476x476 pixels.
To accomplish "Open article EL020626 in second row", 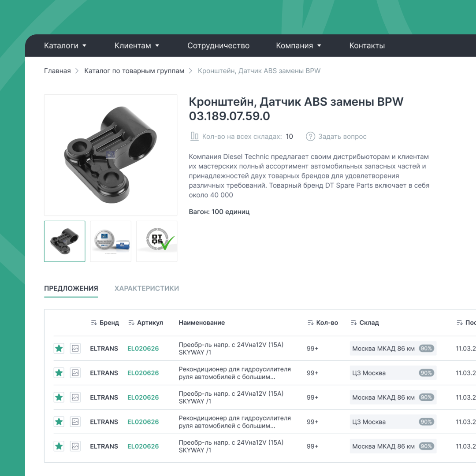I will pyautogui.click(x=143, y=373).
